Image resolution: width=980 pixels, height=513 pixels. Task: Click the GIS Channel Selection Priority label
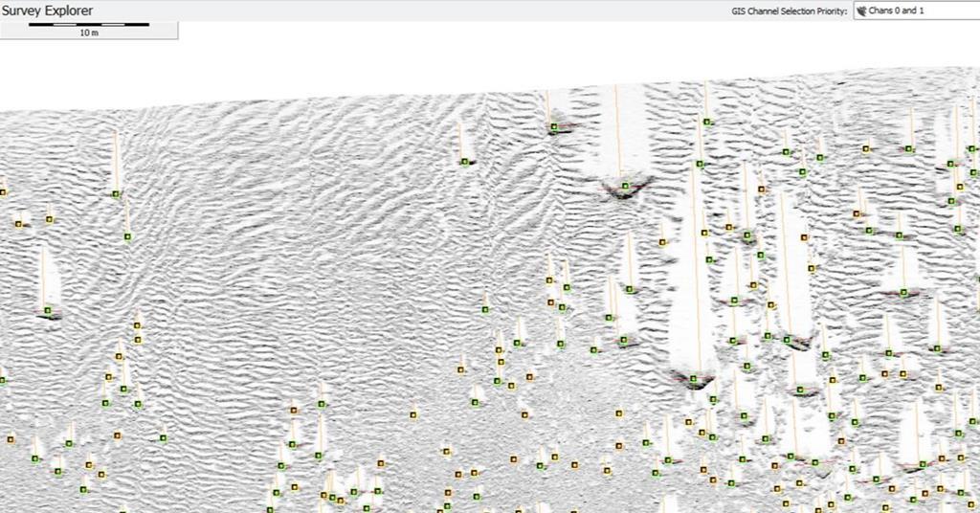(x=787, y=11)
